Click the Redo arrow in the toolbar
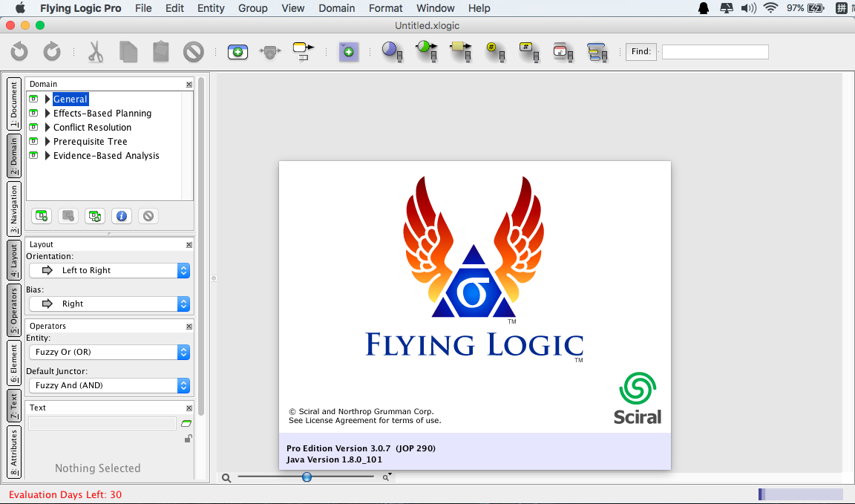 click(52, 52)
